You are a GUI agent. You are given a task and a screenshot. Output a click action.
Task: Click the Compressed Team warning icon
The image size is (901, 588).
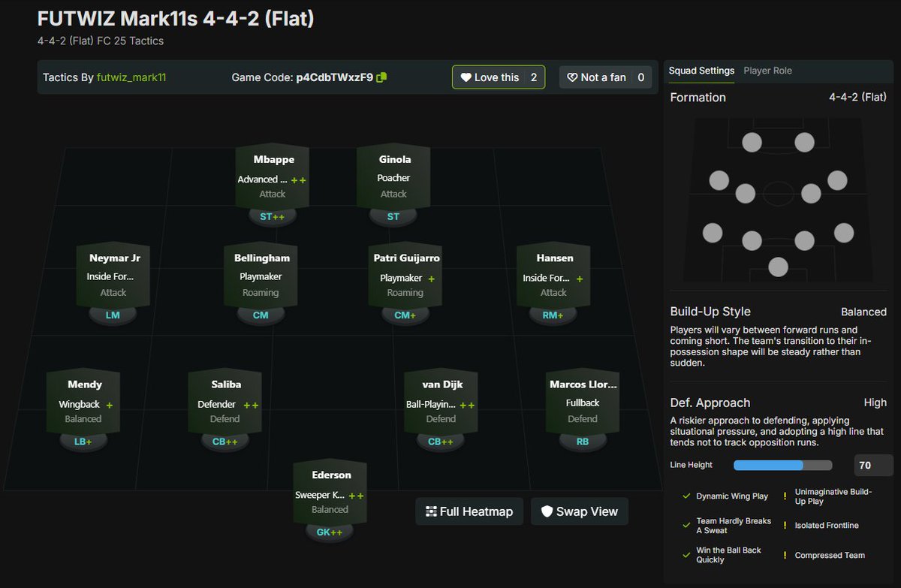tap(785, 555)
